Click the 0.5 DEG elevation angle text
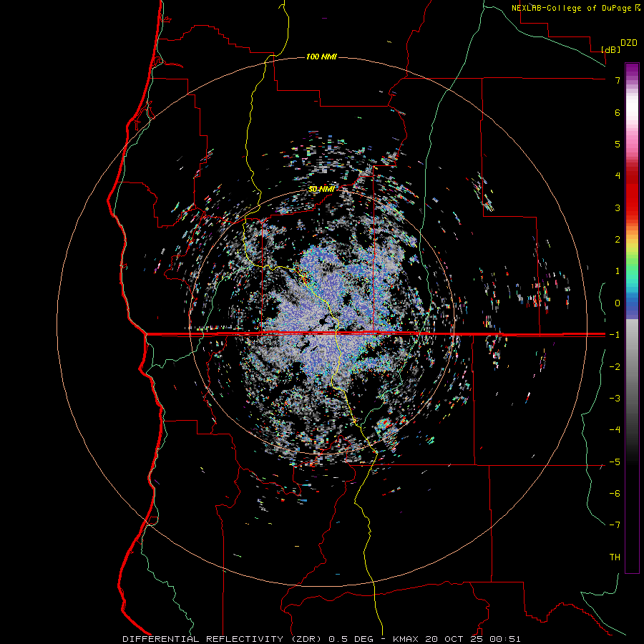The width and height of the screenshot is (644, 644). 351,639
